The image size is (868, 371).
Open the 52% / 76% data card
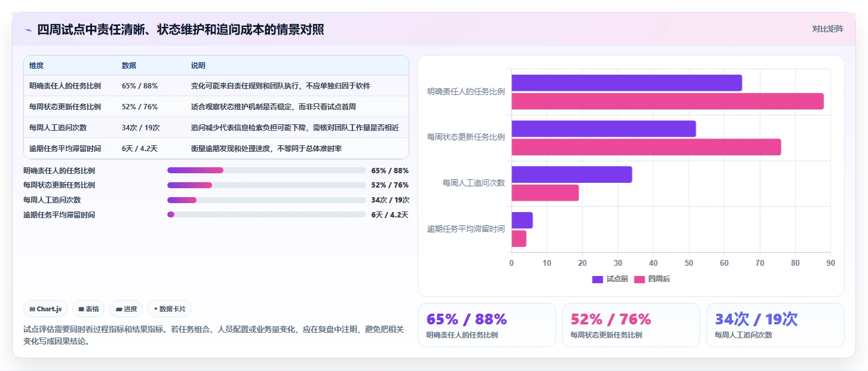(x=631, y=325)
